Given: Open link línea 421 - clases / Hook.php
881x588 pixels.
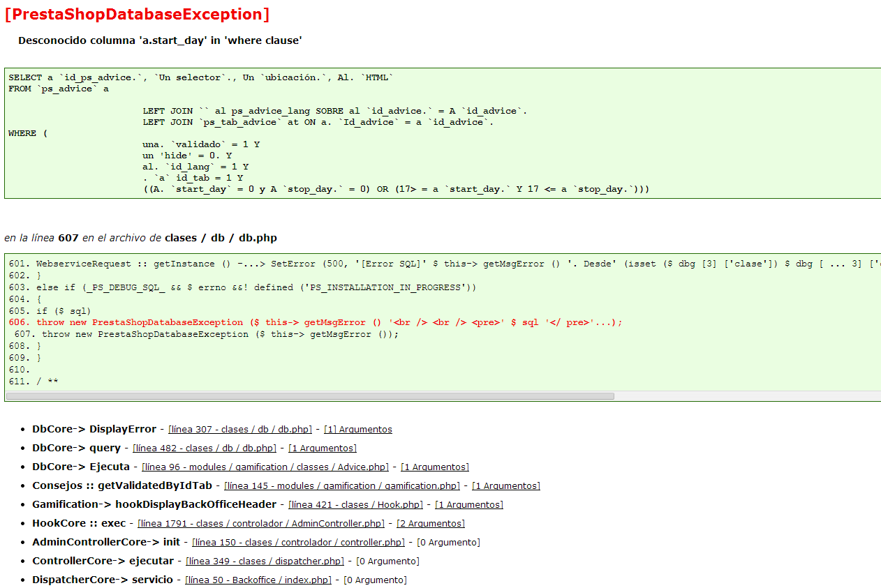Looking at the screenshot, I should tap(356, 505).
